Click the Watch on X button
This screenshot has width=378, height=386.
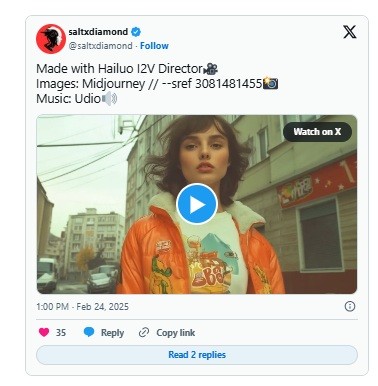coord(317,132)
